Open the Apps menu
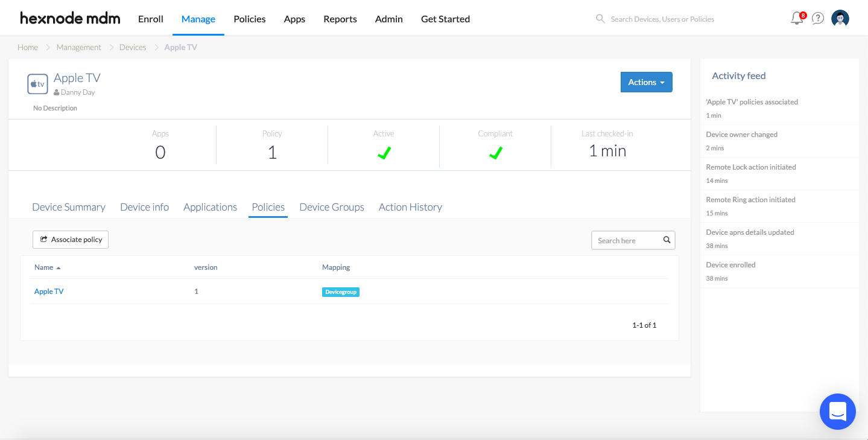 click(x=294, y=19)
